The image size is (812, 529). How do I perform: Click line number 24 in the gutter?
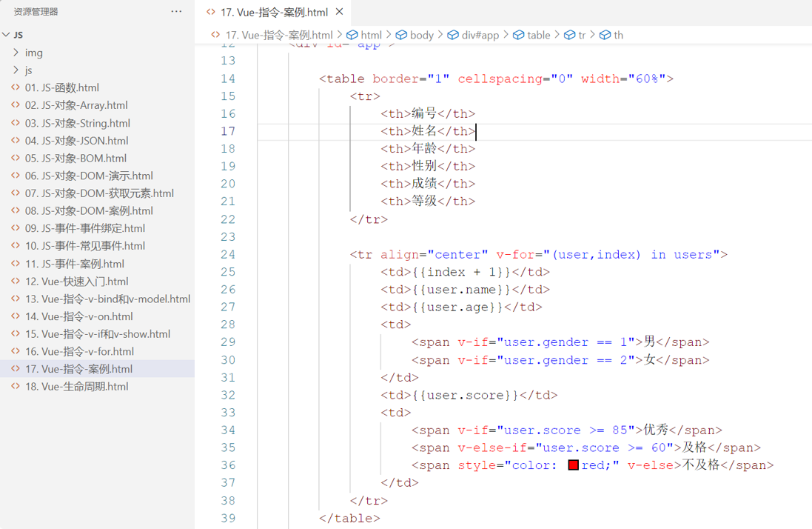point(227,254)
